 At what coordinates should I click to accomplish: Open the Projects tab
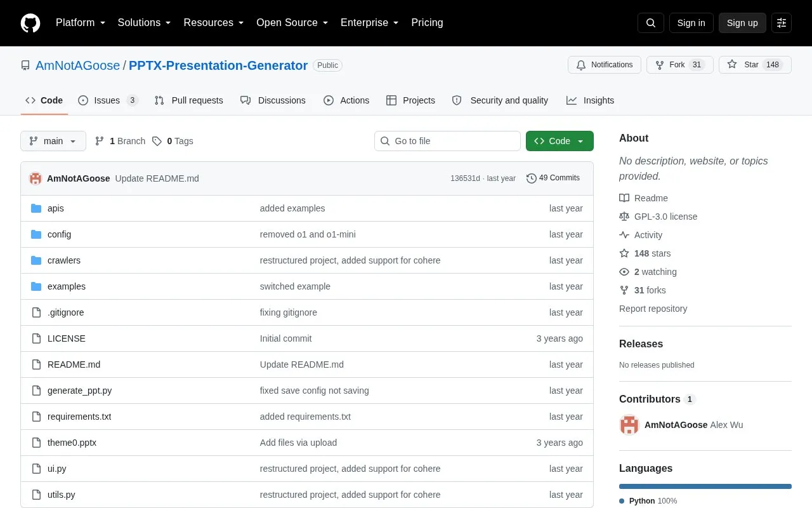tap(410, 100)
